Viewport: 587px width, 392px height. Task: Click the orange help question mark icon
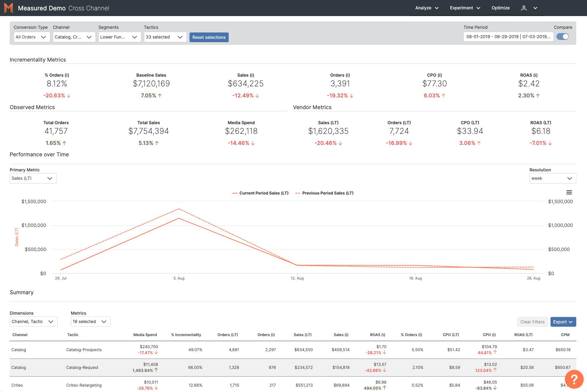tap(574, 379)
